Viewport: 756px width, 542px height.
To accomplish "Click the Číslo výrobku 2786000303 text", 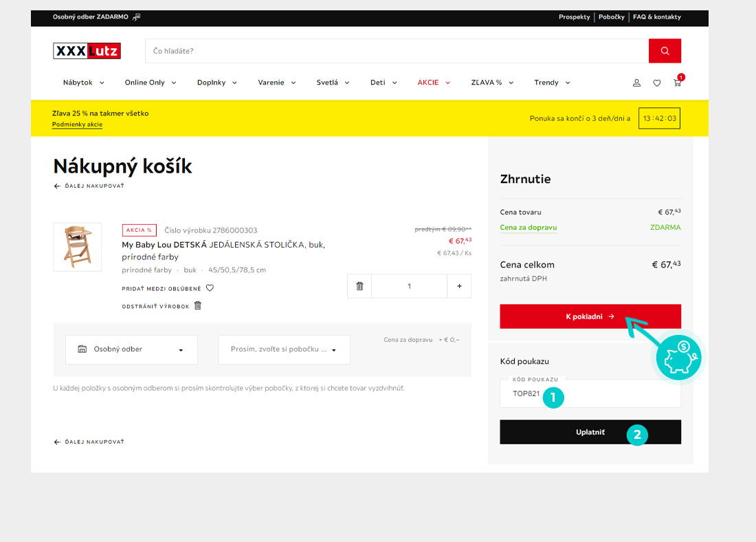I will pyautogui.click(x=211, y=230).
